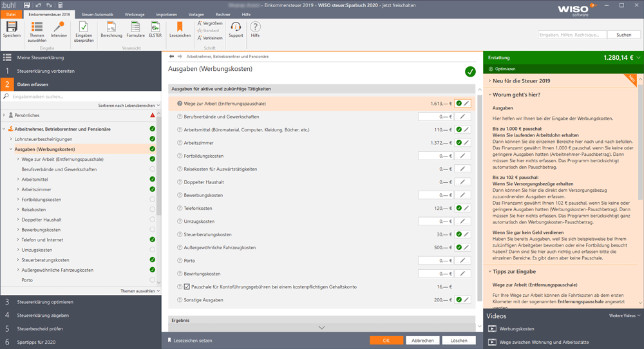Click the Eingaben überprüfen icon
644x349 pixels.
pyautogui.click(x=84, y=26)
